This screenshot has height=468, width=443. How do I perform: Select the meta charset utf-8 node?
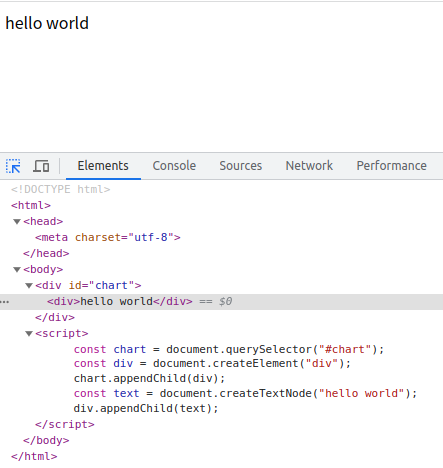[108, 237]
